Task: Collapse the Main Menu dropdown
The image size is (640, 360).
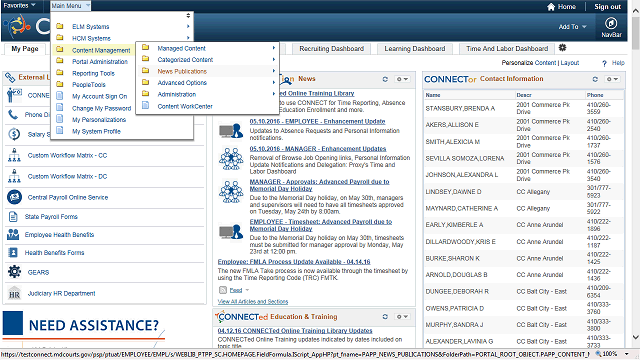Action: (70, 6)
